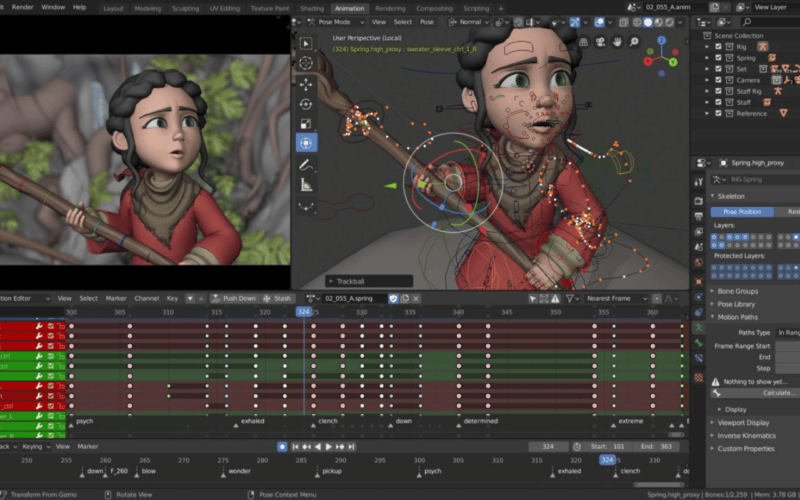The height and width of the screenshot is (500, 800).
Task: Toggle the Reference collection checkbox
Action: [718, 113]
